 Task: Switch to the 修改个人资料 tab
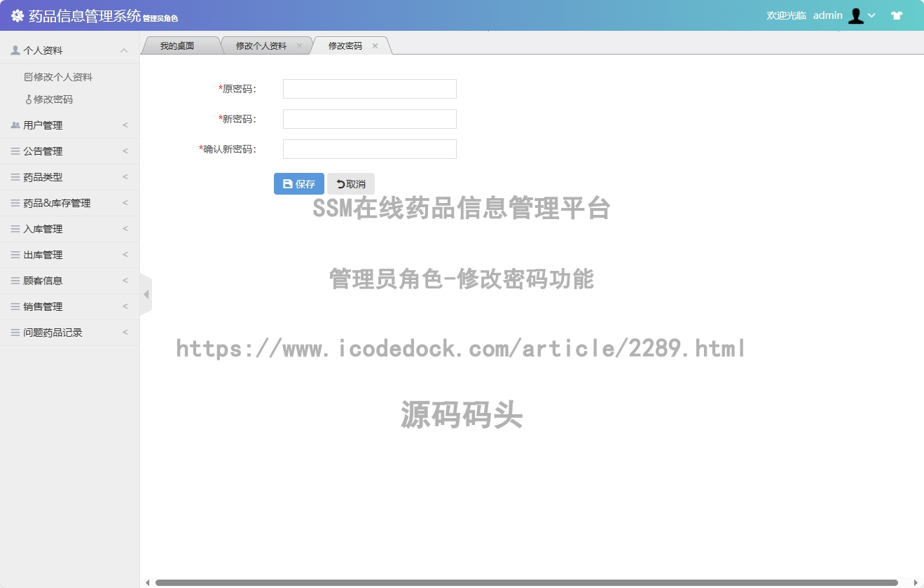coord(261,45)
